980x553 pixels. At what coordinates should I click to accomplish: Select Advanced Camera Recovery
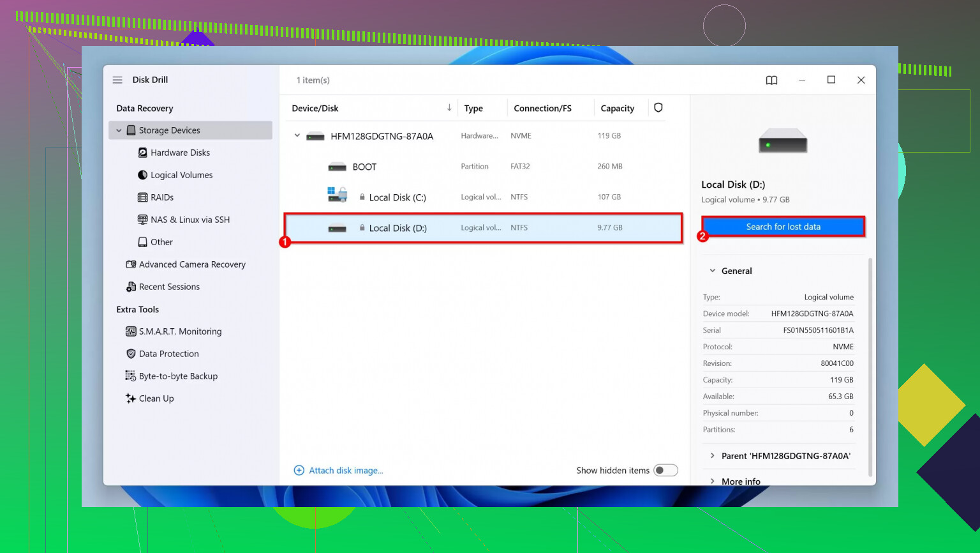click(x=191, y=264)
